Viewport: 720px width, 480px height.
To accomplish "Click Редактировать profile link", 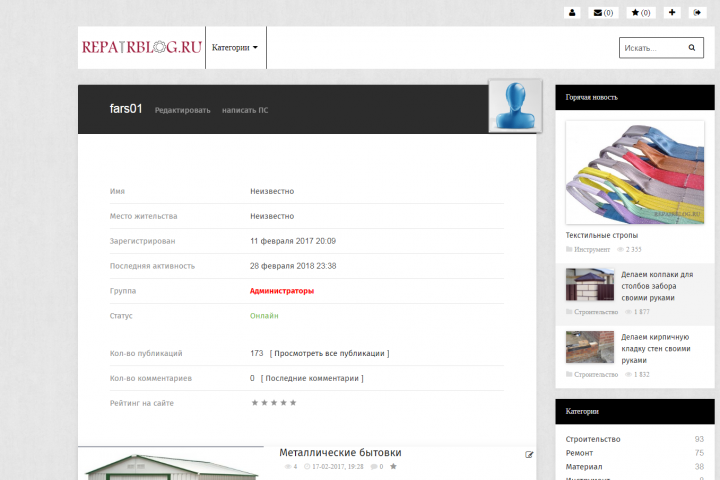I will [x=182, y=110].
